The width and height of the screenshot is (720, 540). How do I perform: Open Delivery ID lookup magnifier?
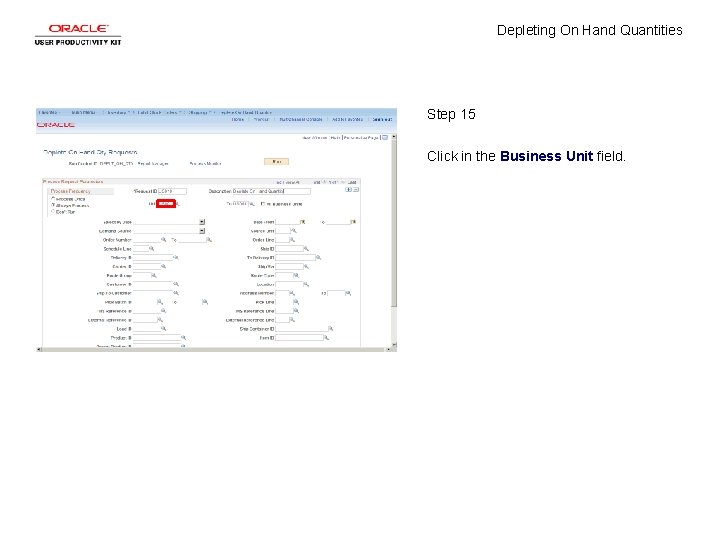(x=175, y=258)
